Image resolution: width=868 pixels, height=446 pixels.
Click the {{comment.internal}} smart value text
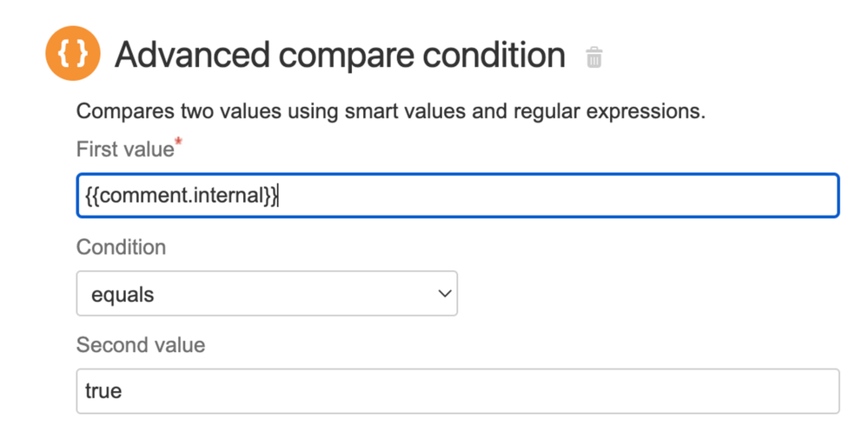tap(182, 196)
